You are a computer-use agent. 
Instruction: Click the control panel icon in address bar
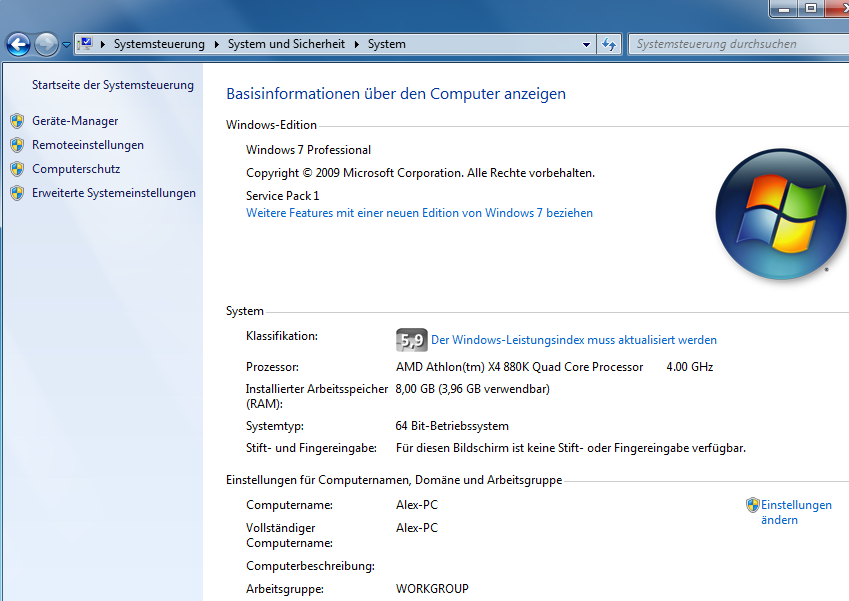[x=86, y=44]
